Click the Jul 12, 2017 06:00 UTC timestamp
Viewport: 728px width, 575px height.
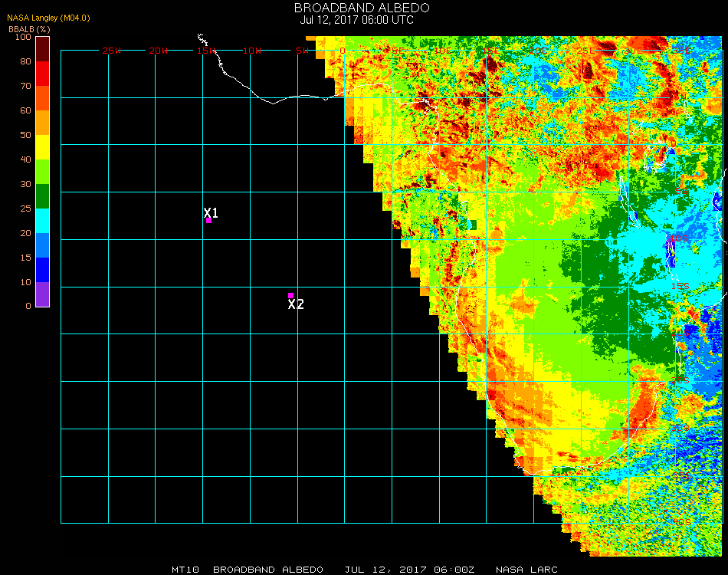click(x=357, y=20)
